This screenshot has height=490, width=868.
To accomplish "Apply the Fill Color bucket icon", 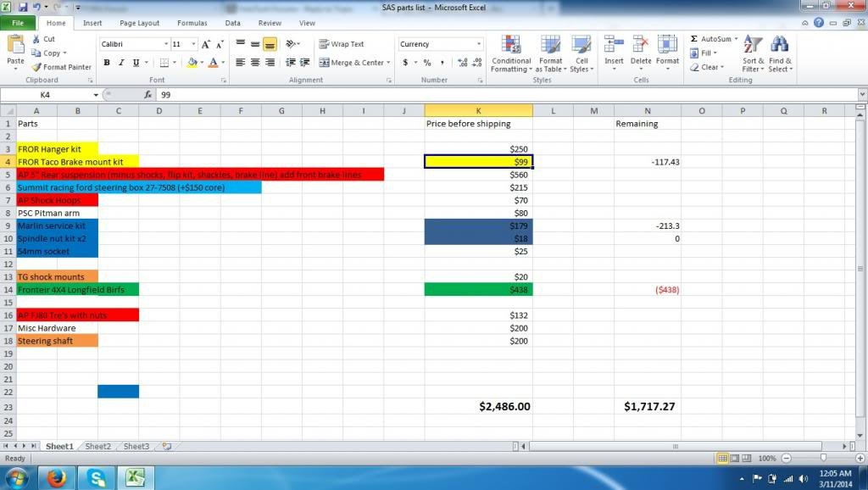I will point(192,63).
